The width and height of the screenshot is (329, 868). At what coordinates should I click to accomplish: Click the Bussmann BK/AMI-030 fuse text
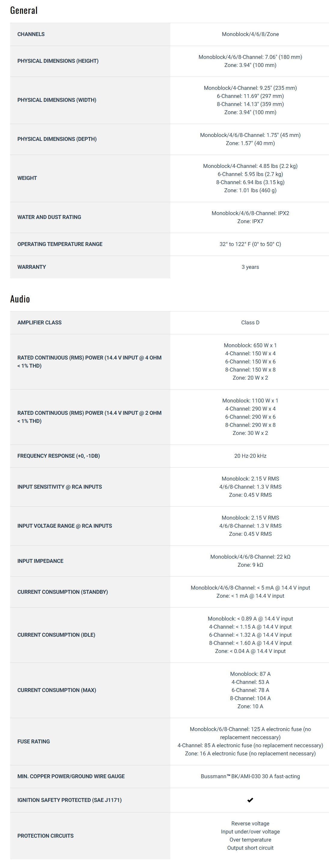click(250, 776)
